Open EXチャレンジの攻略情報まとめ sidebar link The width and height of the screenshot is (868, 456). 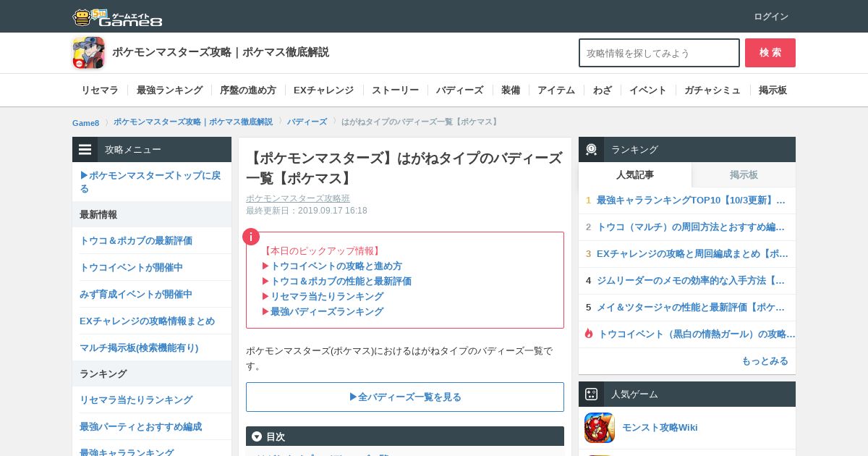[x=147, y=321]
